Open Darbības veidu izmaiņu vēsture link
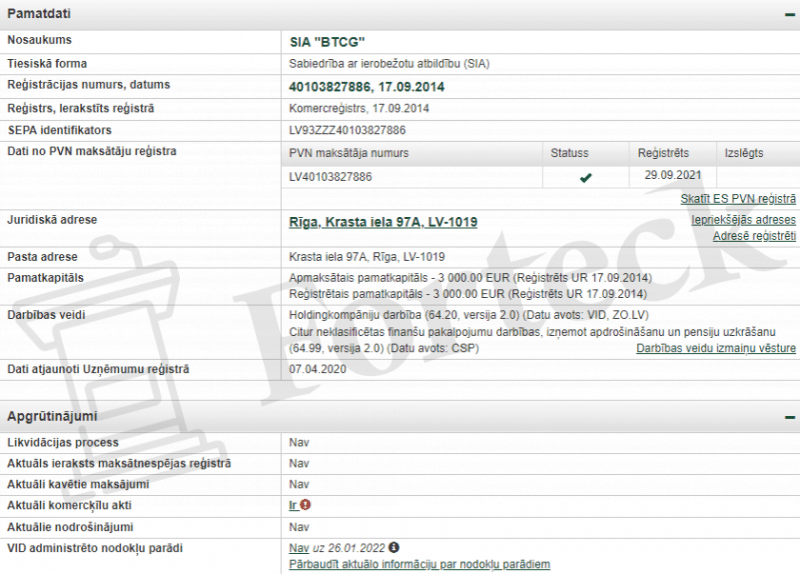This screenshot has width=800, height=574. coord(716,348)
